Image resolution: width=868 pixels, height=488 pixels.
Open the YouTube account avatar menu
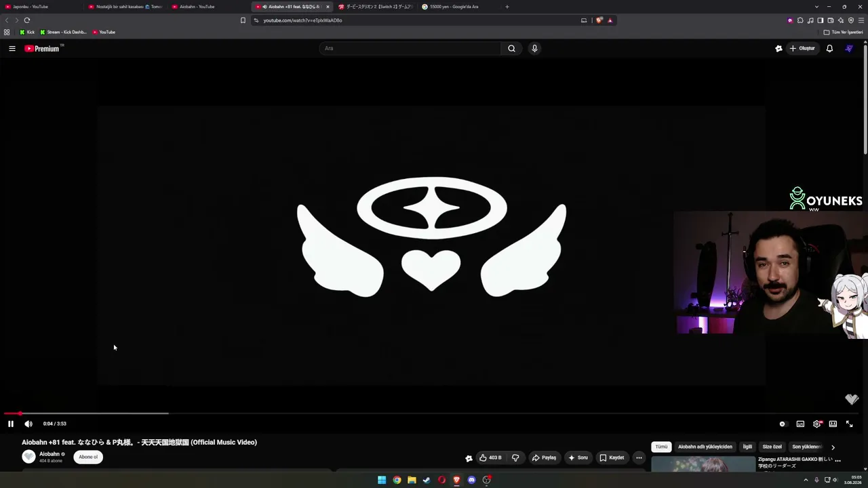tap(849, 48)
